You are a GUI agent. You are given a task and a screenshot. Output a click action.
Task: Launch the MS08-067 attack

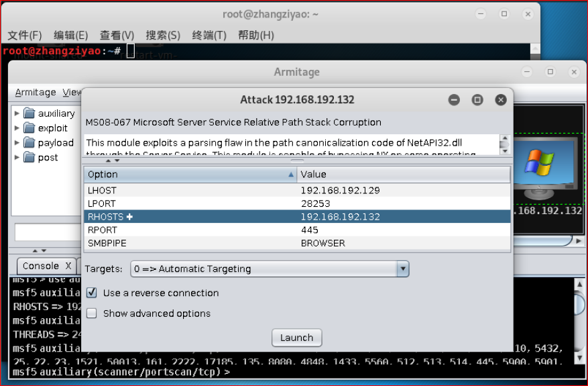tap(296, 338)
